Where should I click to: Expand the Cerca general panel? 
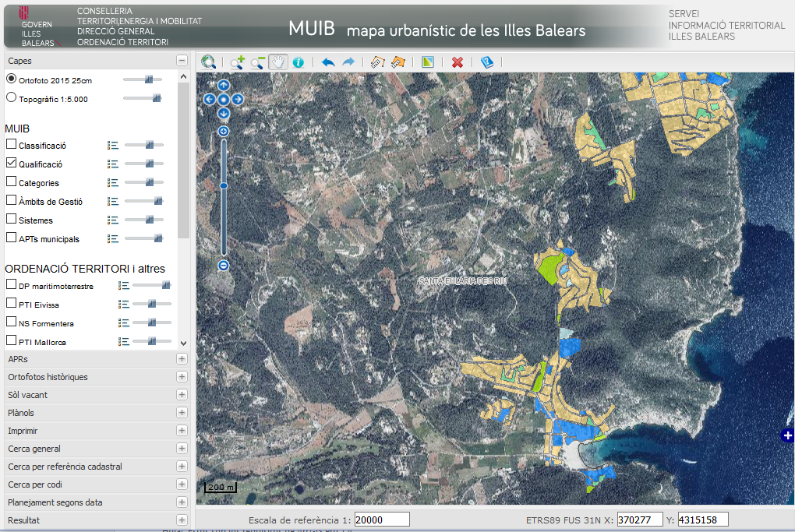pyautogui.click(x=182, y=449)
